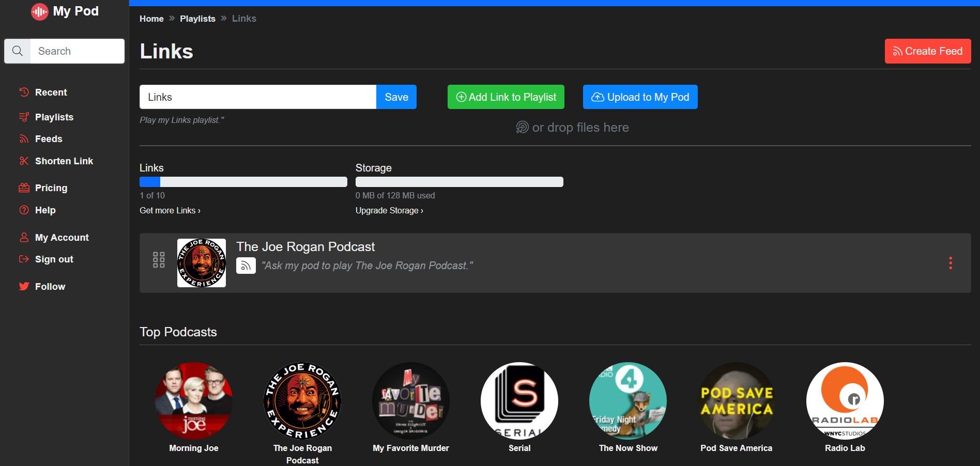Viewport: 980px width, 466px height.
Task: Select Sign out in the sidebar
Action: pos(54,259)
